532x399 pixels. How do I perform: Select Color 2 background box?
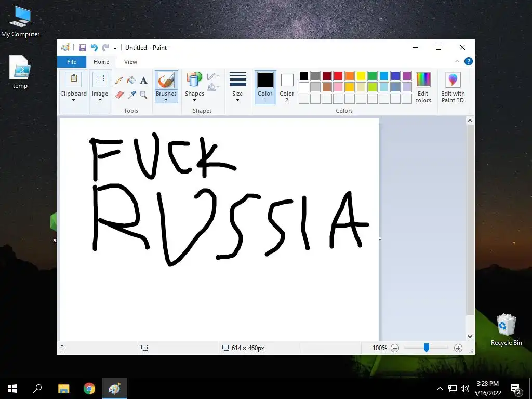(287, 87)
